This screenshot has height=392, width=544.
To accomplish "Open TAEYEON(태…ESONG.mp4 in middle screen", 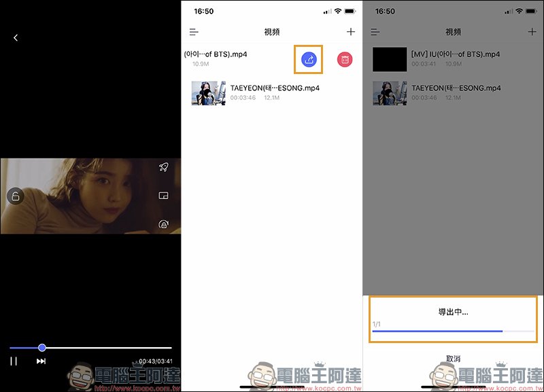I will pyautogui.click(x=275, y=88).
